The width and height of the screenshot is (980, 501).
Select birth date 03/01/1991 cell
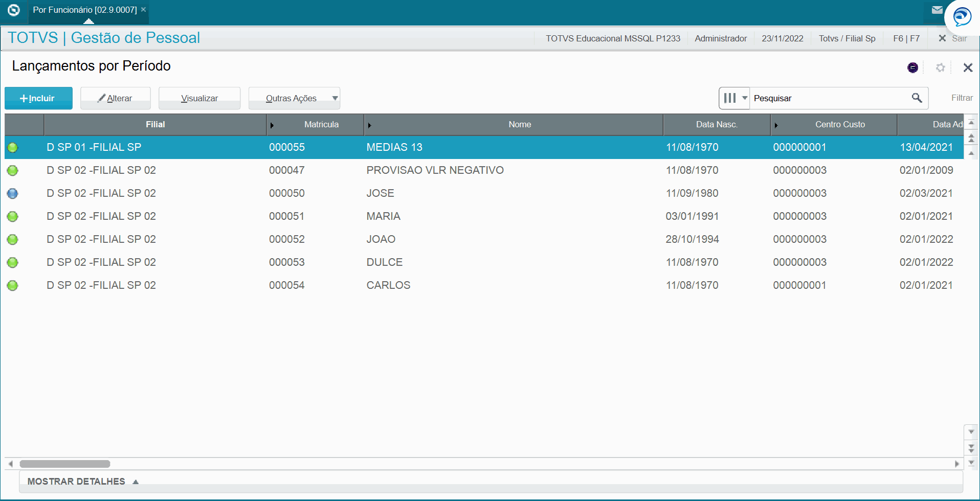coord(692,216)
